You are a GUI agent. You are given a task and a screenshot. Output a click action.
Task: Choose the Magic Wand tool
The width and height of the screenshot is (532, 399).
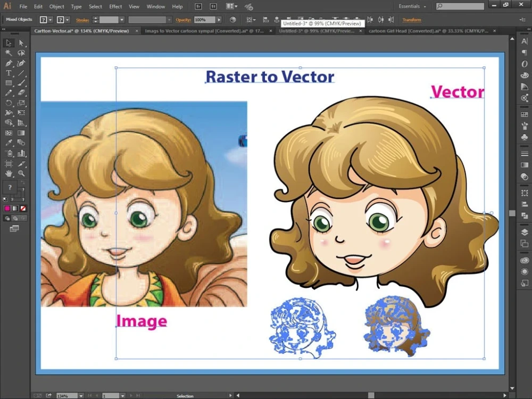[x=9, y=53]
